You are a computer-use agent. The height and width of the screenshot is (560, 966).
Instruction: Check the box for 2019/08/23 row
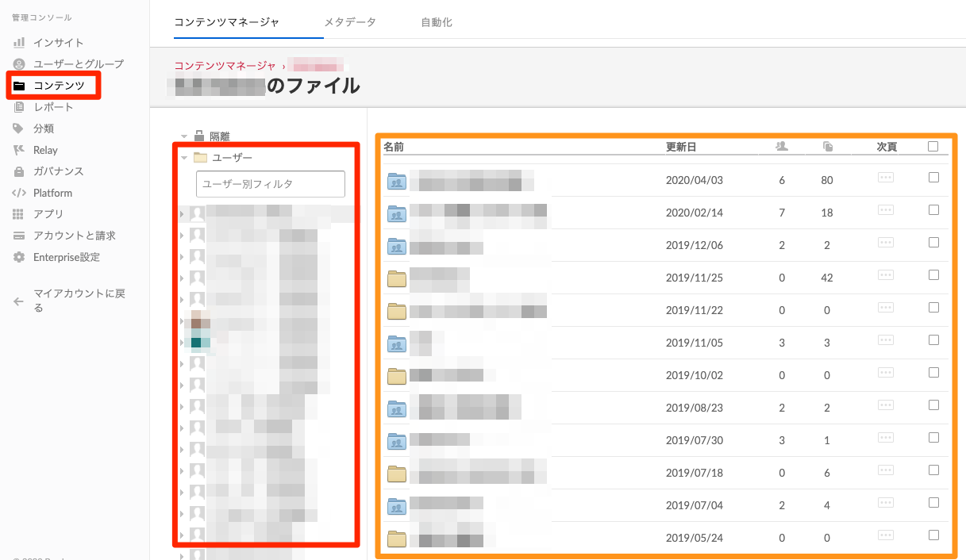pyautogui.click(x=933, y=405)
